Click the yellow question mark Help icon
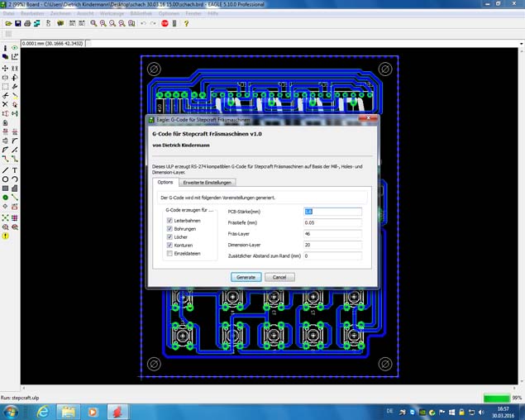525x420 pixels. point(187,23)
